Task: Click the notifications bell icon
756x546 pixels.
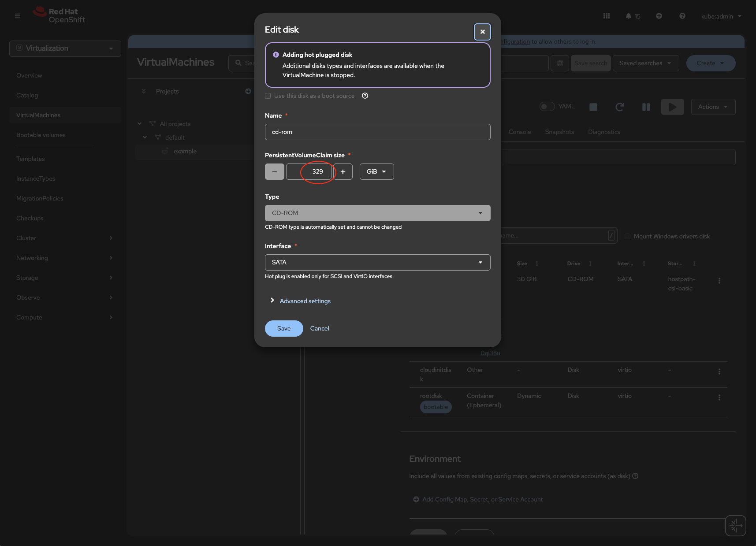Action: (x=628, y=16)
